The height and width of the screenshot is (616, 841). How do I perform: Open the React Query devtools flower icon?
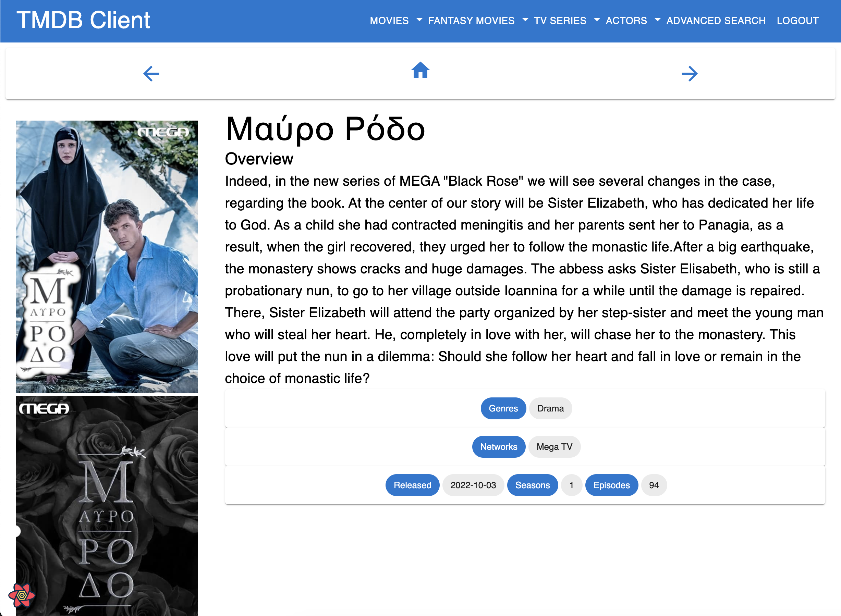(x=22, y=595)
